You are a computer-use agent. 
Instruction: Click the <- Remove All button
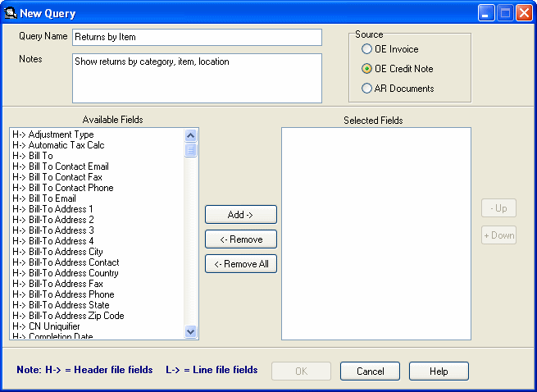coord(241,264)
